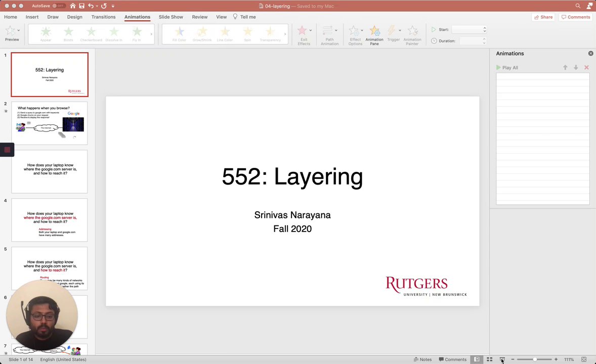The height and width of the screenshot is (364, 596).
Task: Toggle the AutoSave switch
Action: coord(59,6)
